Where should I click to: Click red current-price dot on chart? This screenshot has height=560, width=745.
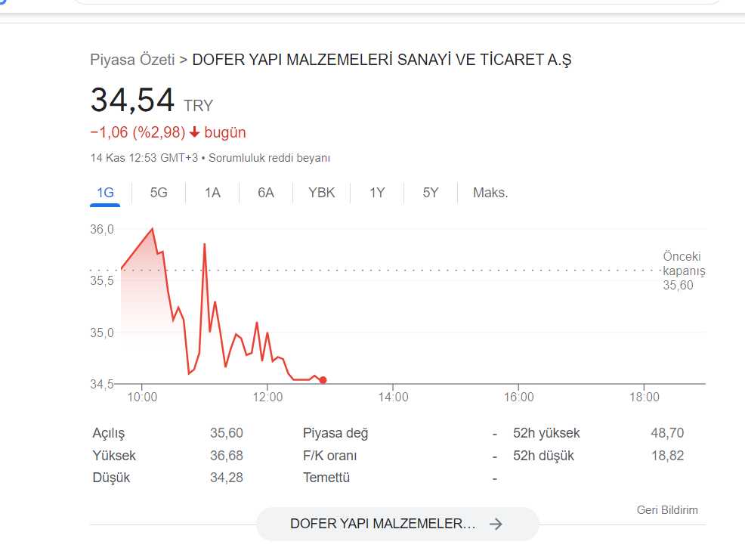323,380
